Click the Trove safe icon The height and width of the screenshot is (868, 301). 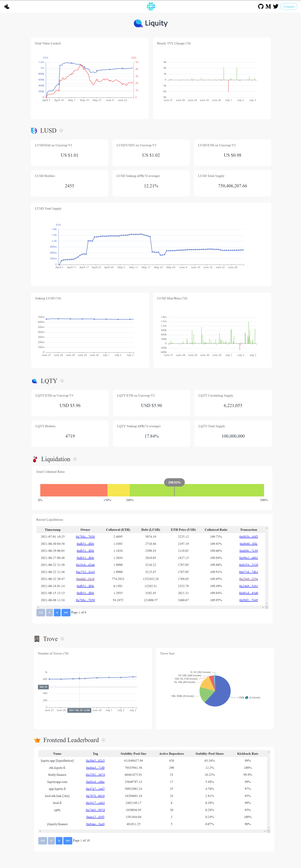37,639
